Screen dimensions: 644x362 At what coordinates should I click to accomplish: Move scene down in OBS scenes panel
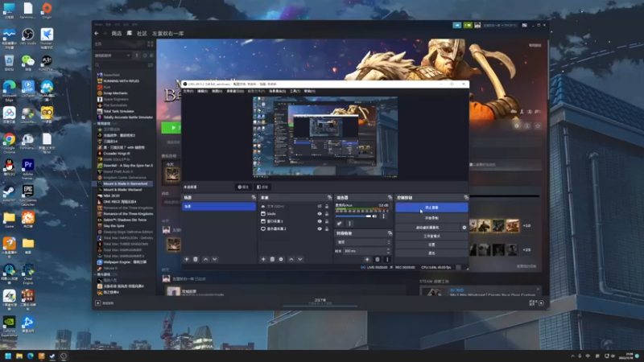pyautogui.click(x=214, y=259)
